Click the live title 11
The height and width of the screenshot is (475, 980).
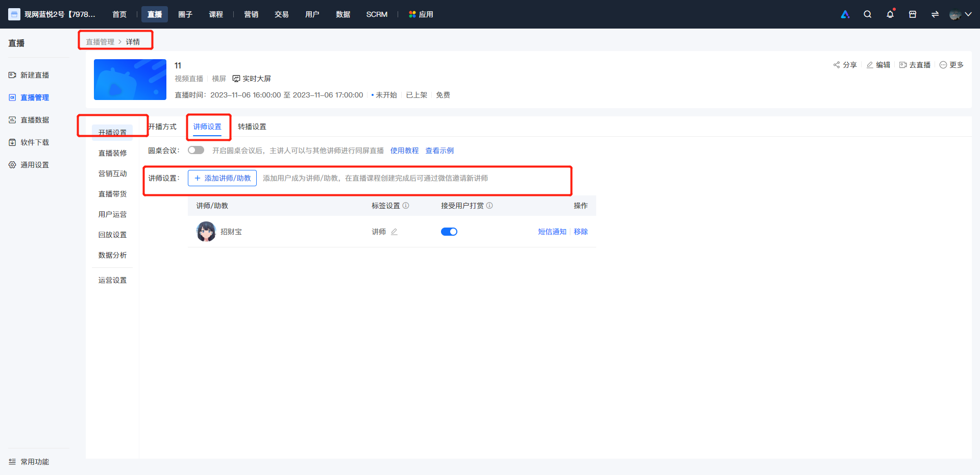point(178,65)
